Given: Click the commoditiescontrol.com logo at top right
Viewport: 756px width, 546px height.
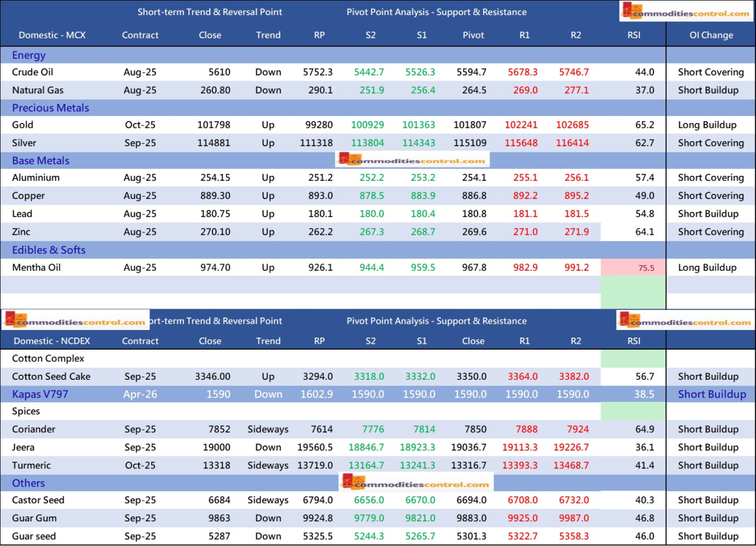Looking at the screenshot, I should click(685, 12).
